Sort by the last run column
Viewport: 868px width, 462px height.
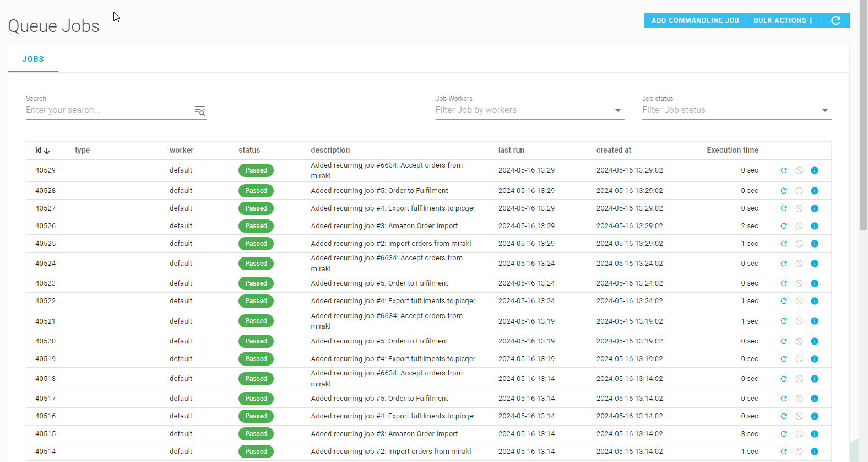(511, 150)
